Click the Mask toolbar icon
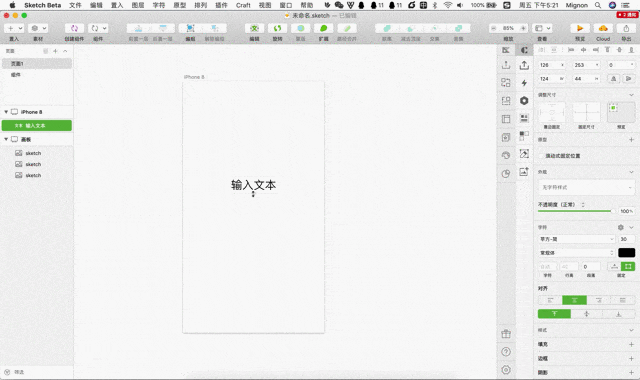The height and width of the screenshot is (380, 640). [301, 28]
